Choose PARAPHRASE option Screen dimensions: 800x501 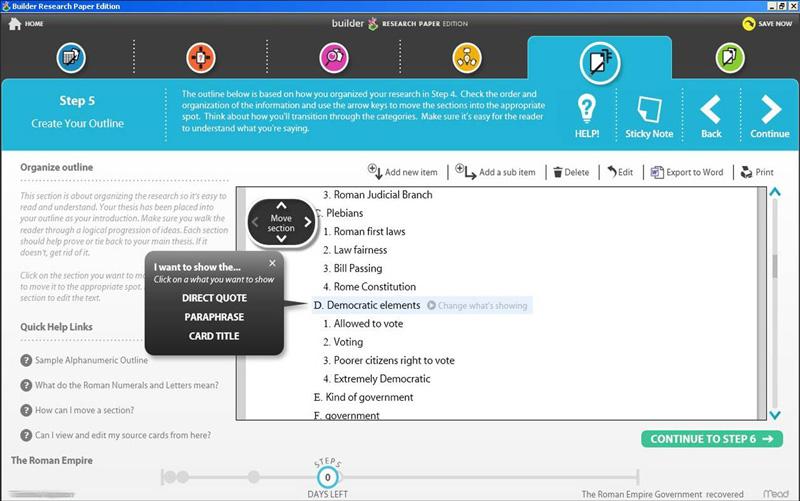[x=214, y=317]
